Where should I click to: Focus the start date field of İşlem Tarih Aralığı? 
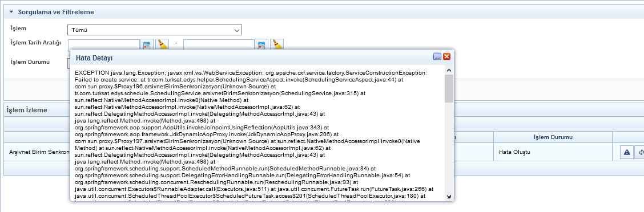click(x=104, y=44)
